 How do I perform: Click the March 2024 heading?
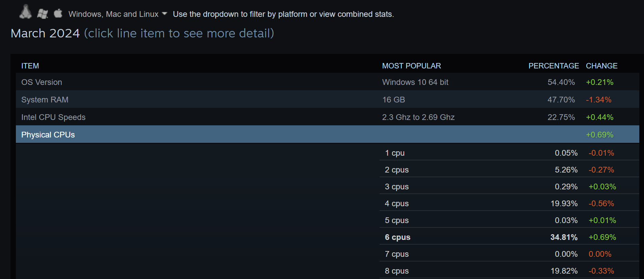tap(45, 33)
